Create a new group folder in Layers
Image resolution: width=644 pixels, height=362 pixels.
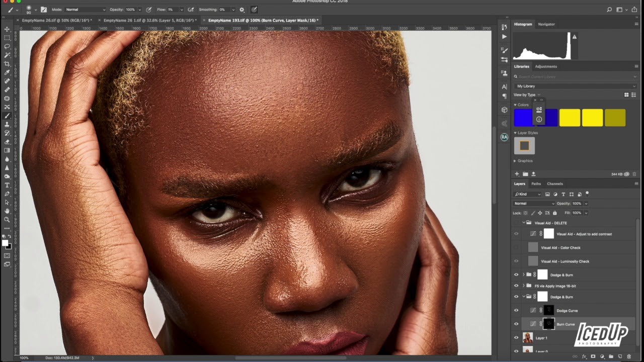pyautogui.click(x=611, y=356)
